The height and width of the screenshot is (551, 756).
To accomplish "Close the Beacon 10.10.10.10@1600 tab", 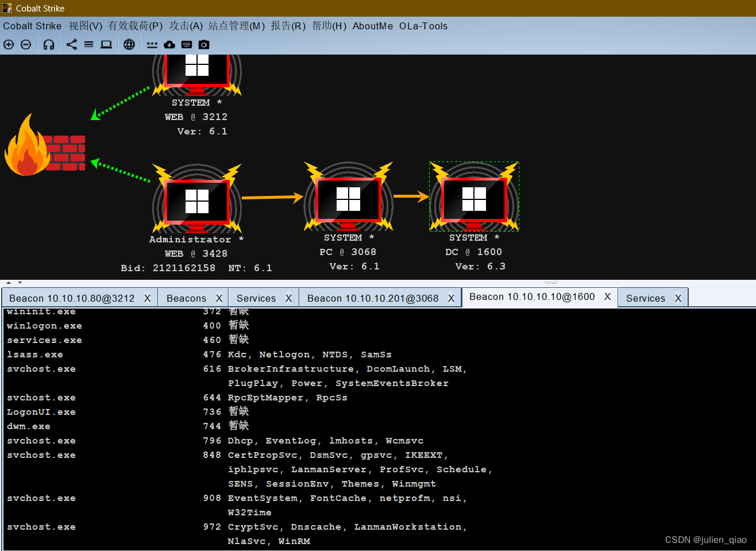I will pyautogui.click(x=607, y=296).
